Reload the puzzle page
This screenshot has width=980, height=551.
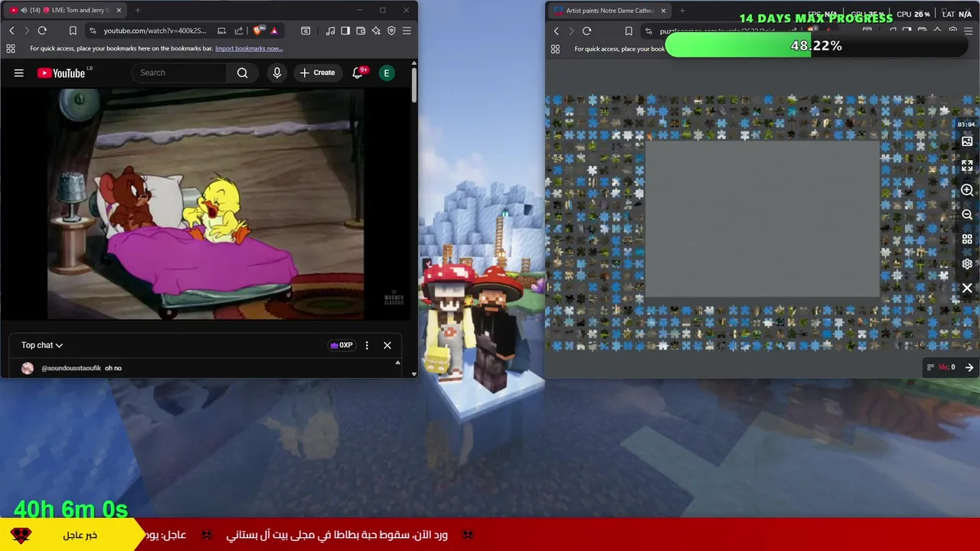586,31
